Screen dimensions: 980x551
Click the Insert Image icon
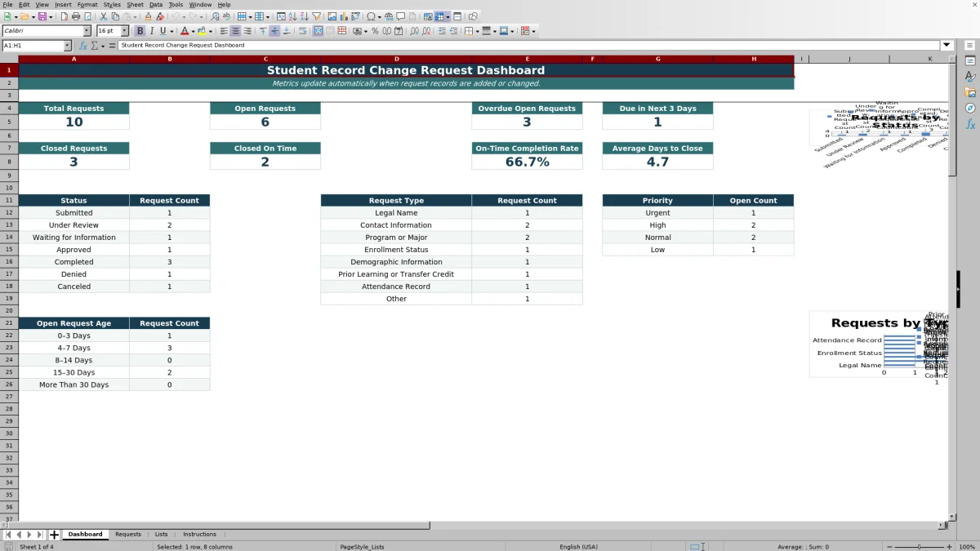point(332,16)
